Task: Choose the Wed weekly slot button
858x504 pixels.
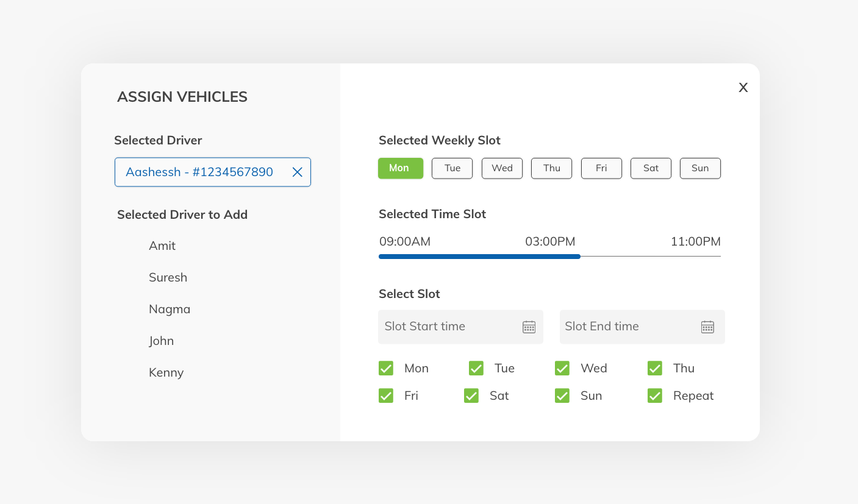Action: pos(502,168)
